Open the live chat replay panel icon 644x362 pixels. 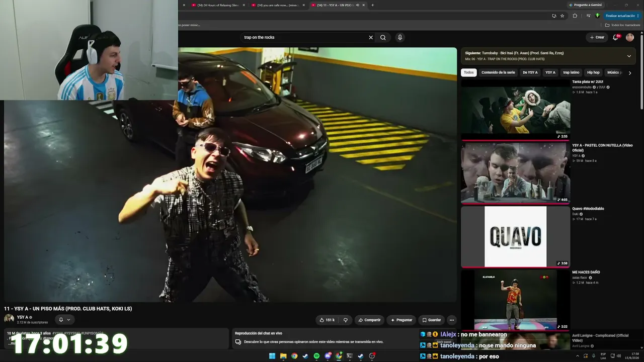pos(238,342)
